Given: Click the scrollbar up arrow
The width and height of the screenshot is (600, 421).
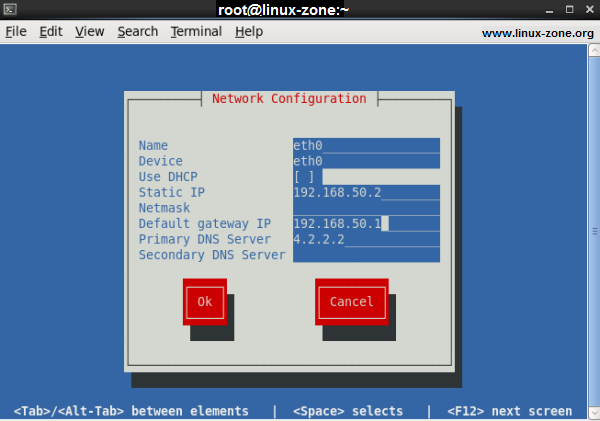Looking at the screenshot, I should point(594,51).
